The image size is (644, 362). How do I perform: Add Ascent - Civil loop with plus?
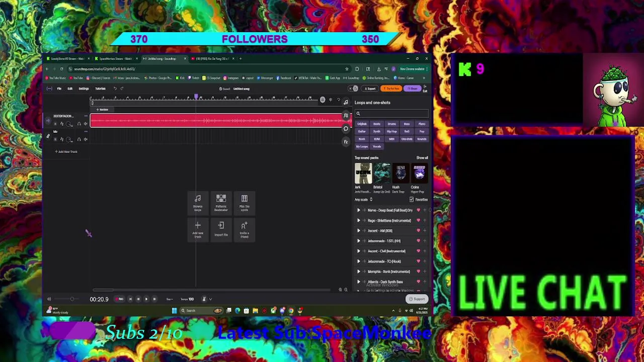425,251
